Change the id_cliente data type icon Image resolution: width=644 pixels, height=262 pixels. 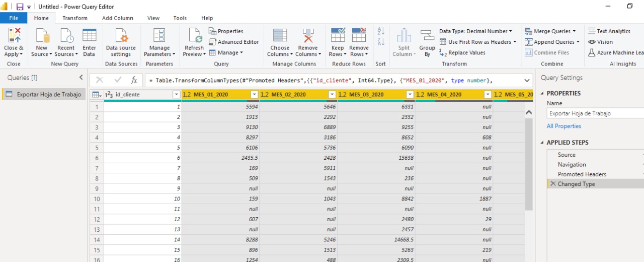click(x=109, y=95)
